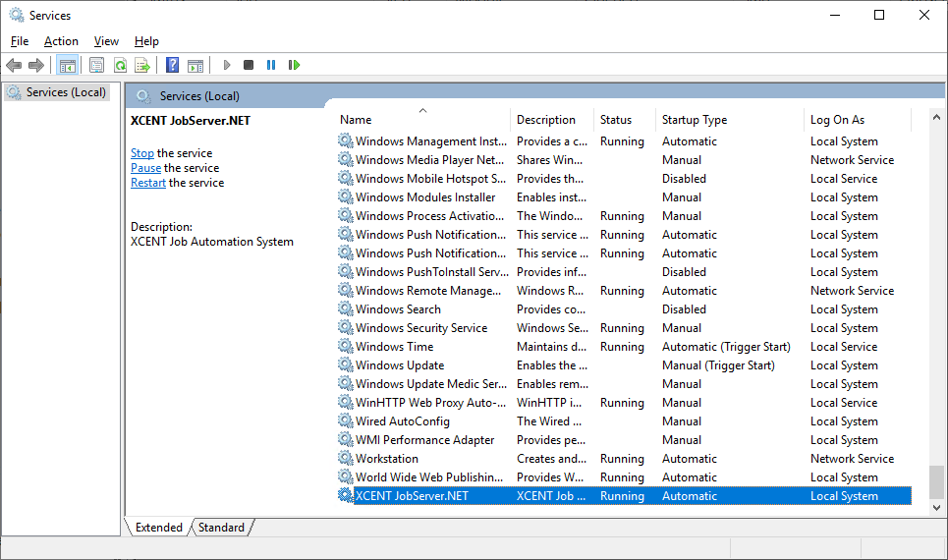Click the Refresh toolbar icon
The height and width of the screenshot is (560, 948).
click(120, 65)
